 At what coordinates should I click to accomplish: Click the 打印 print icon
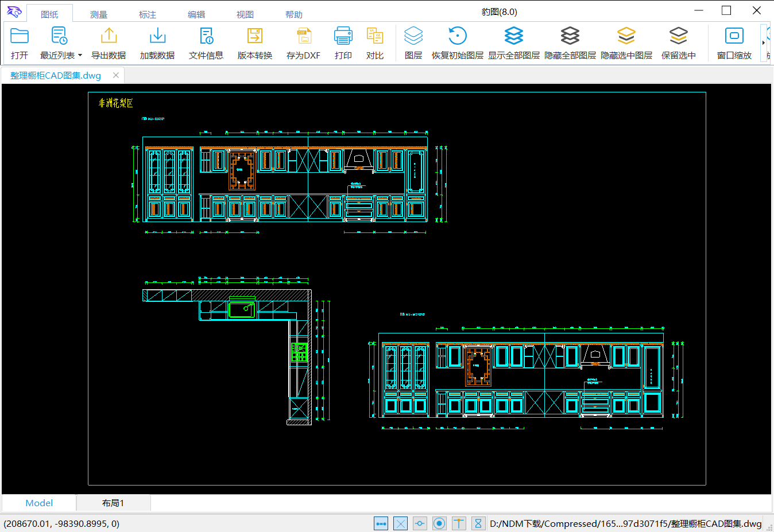point(343,37)
